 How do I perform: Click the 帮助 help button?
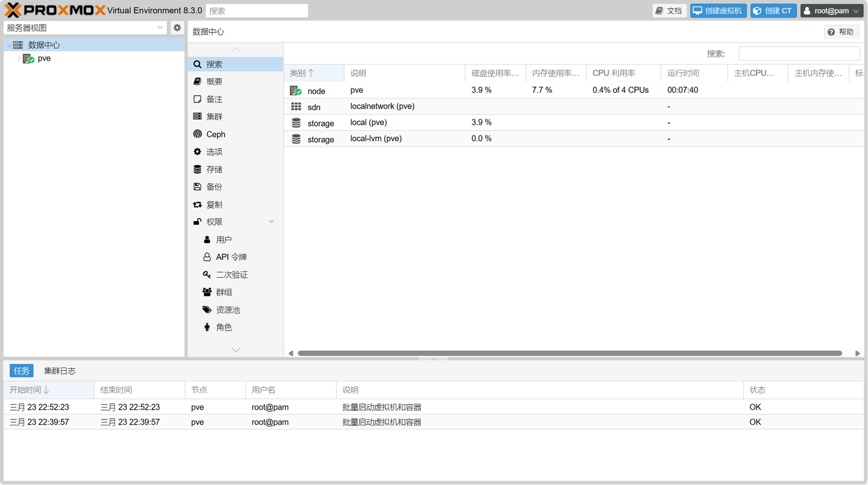[841, 32]
